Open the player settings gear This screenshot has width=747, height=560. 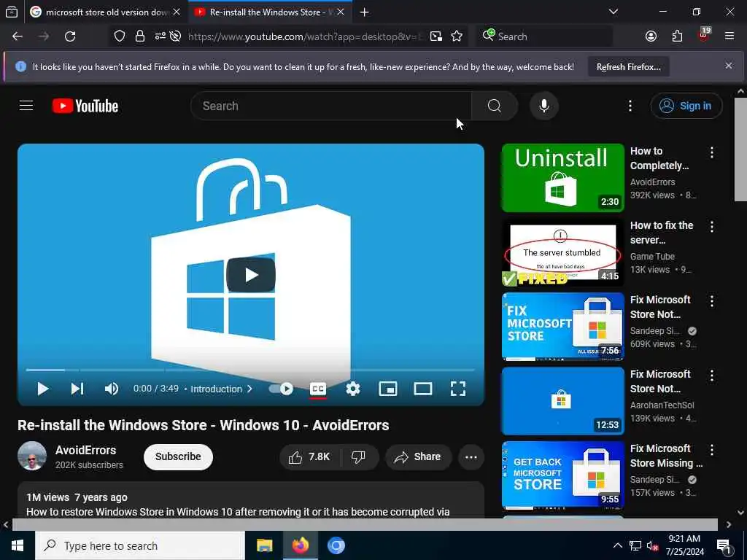pyautogui.click(x=353, y=389)
